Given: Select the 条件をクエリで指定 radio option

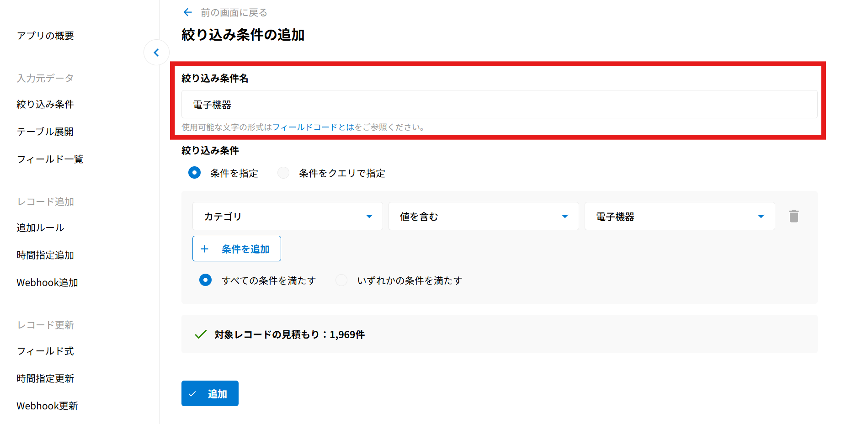Looking at the screenshot, I should point(283,173).
